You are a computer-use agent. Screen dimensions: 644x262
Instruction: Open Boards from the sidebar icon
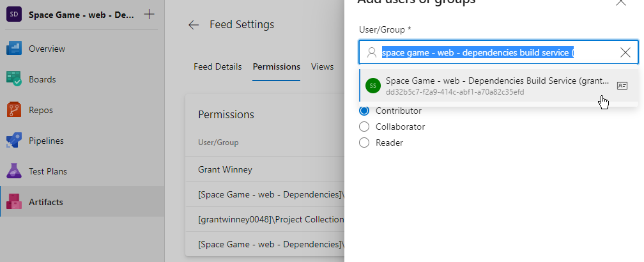14,79
